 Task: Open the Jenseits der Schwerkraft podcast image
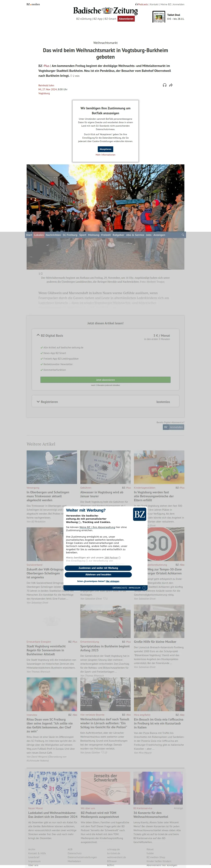coord(105,788)
